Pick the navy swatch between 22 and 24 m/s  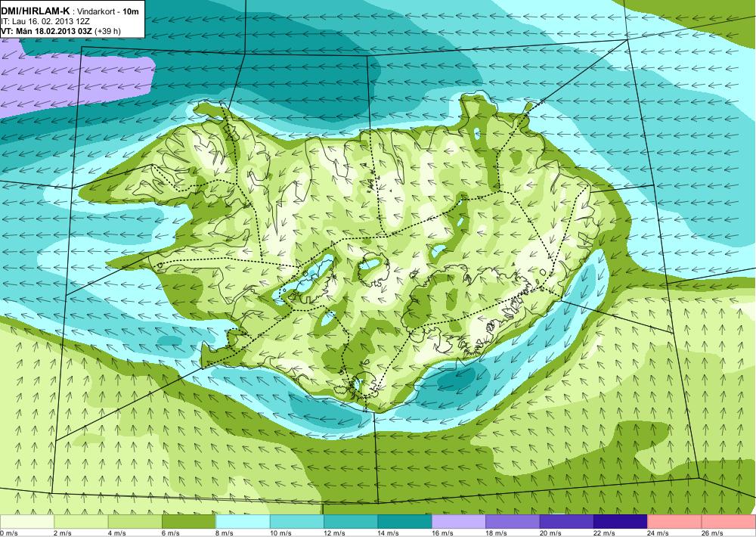[621, 522]
